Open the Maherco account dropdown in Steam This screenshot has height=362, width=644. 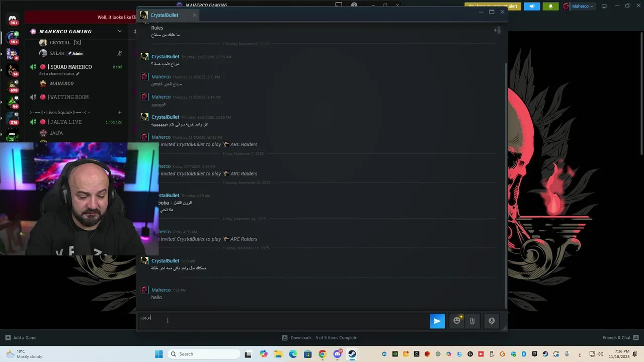pos(579,6)
